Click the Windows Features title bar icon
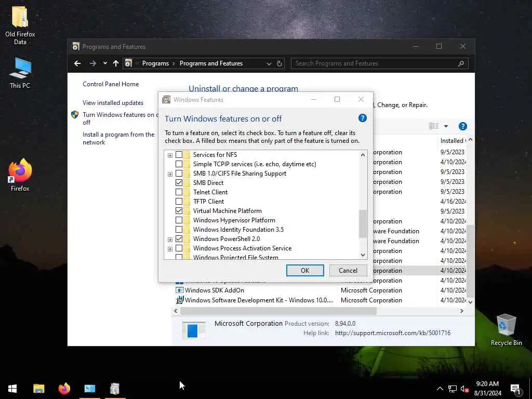Viewport: 532px width, 399px height. [167, 99]
